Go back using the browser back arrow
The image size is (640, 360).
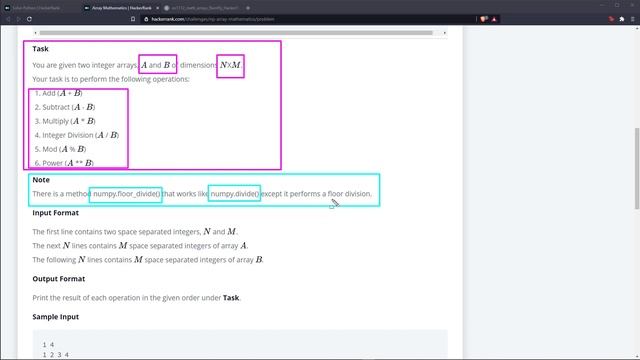click(x=8, y=19)
